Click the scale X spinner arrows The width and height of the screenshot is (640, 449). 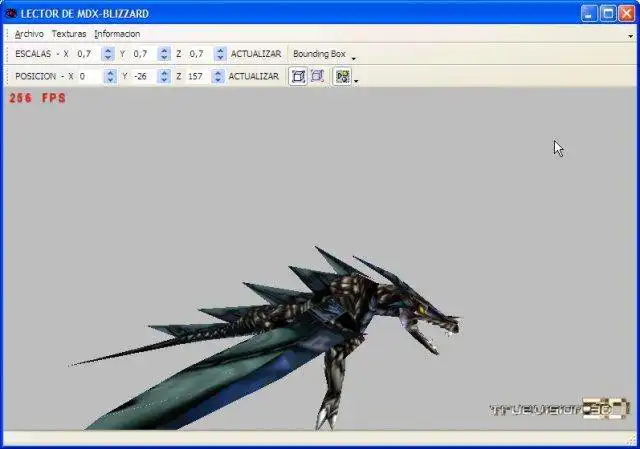pyautogui.click(x=108, y=54)
